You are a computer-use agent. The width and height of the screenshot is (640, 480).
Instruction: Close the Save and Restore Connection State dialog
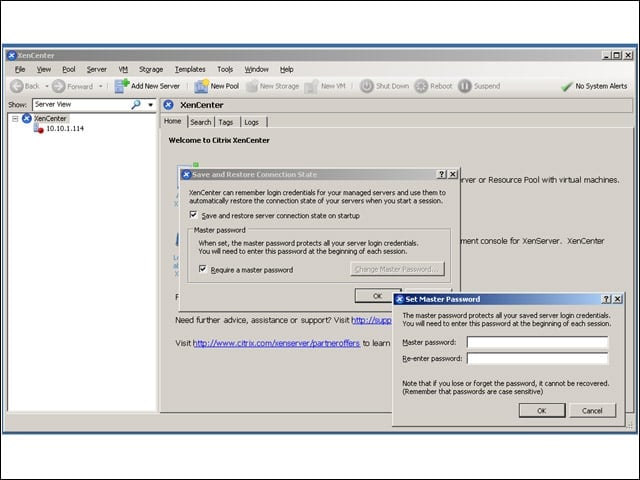[453, 174]
